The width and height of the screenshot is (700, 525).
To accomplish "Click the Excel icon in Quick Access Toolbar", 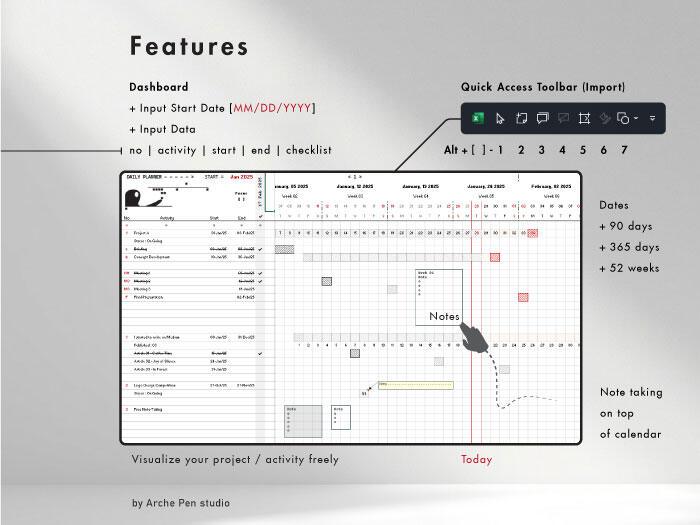I will 478,118.
